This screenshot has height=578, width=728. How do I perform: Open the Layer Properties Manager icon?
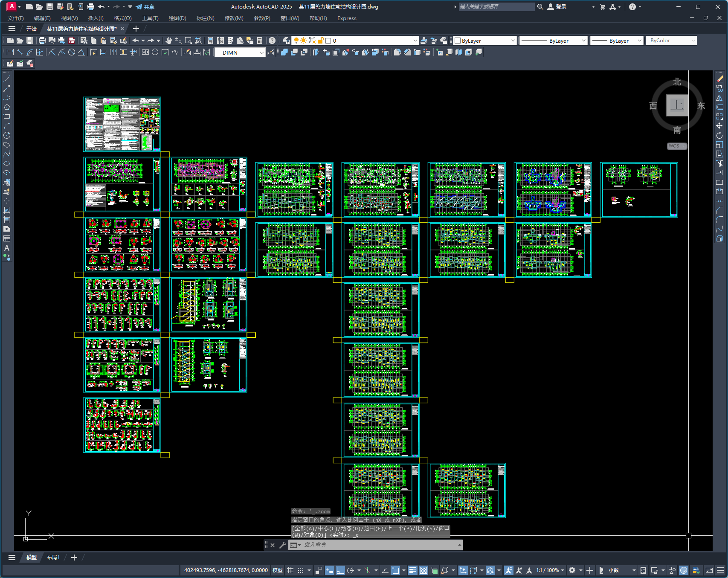286,41
